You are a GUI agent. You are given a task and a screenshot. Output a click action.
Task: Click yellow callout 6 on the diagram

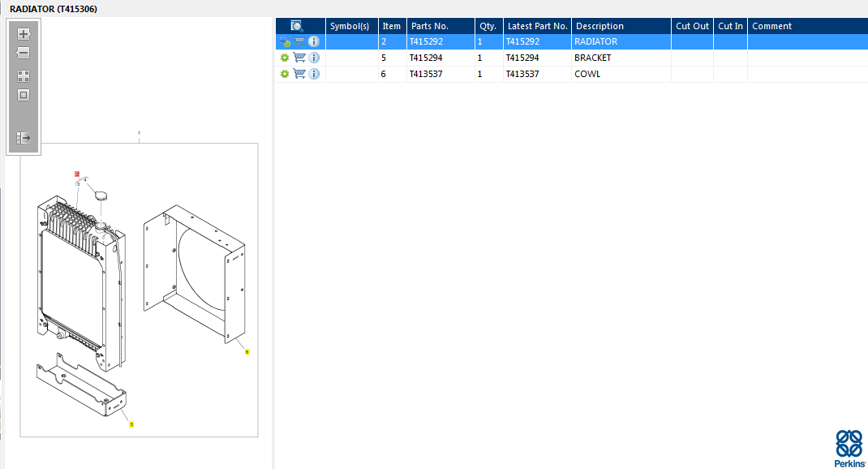pos(247,352)
